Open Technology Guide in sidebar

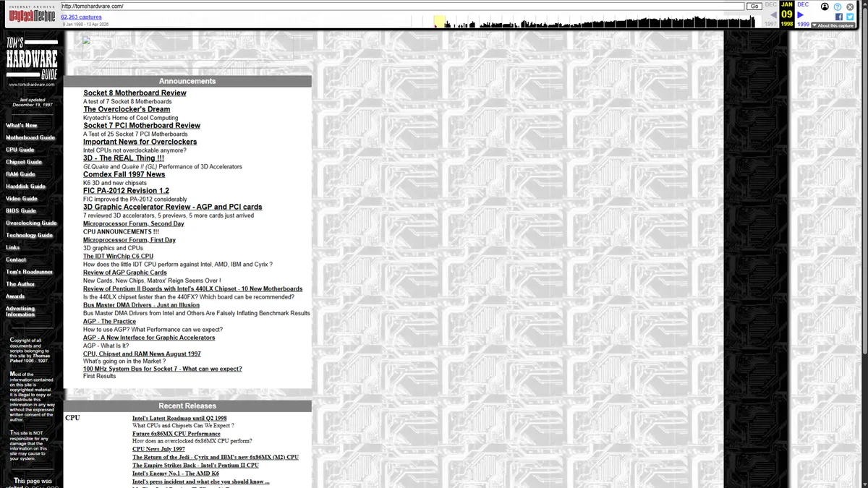click(30, 236)
